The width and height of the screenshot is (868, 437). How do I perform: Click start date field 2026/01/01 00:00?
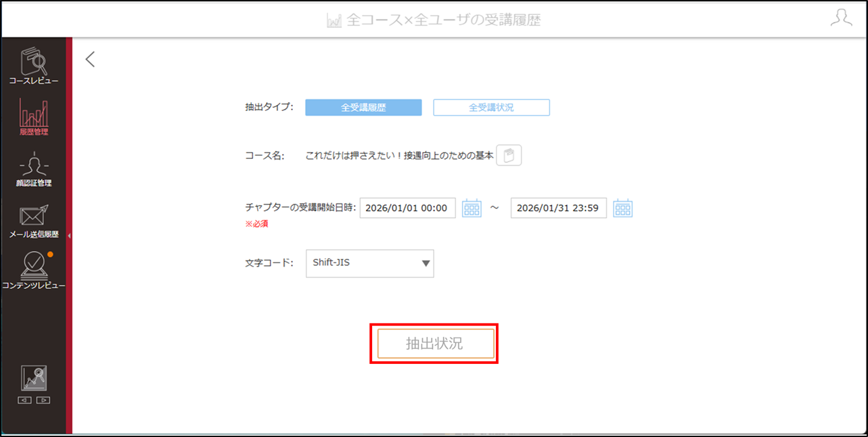pyautogui.click(x=408, y=208)
